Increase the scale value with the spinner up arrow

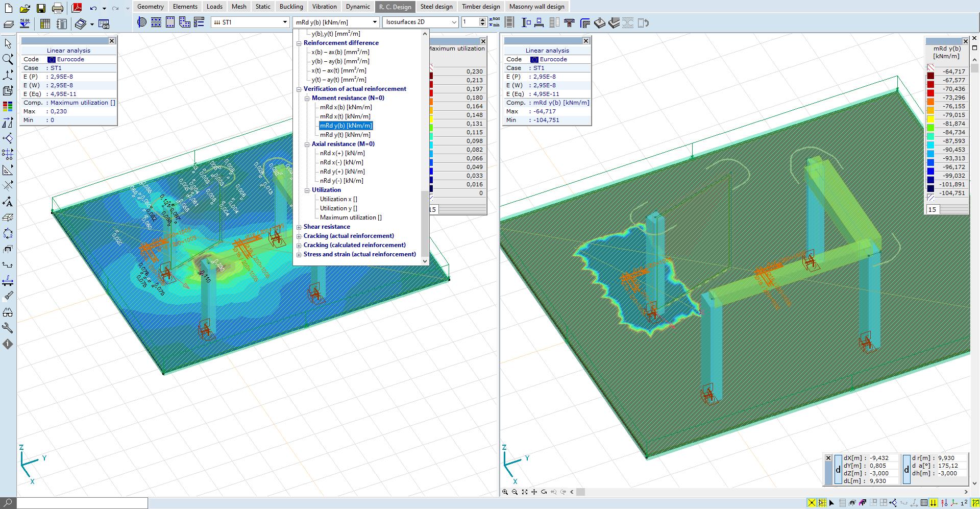pyautogui.click(x=482, y=19)
